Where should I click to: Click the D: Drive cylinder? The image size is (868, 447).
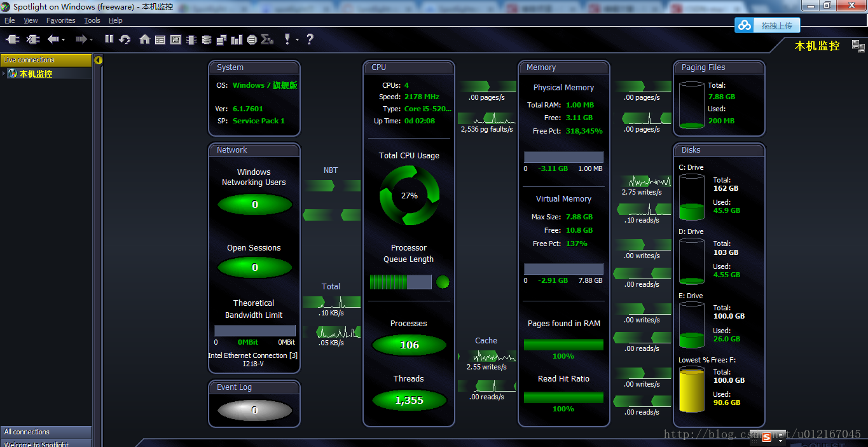click(692, 261)
